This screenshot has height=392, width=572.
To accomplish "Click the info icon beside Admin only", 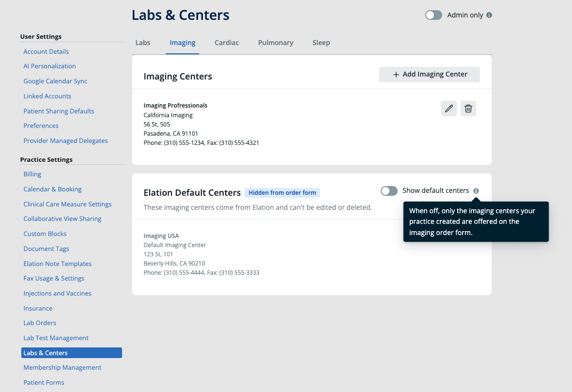I will [489, 15].
